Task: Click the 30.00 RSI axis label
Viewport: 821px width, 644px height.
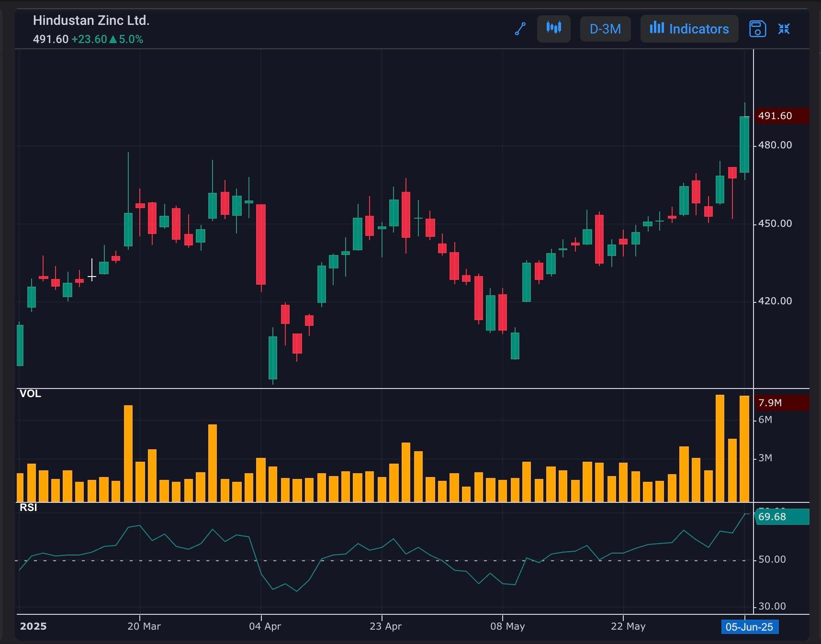Action: coord(772,606)
